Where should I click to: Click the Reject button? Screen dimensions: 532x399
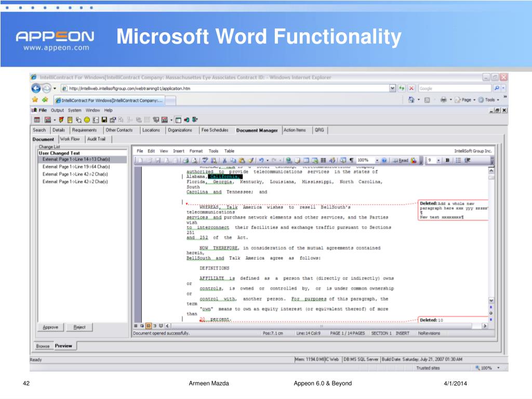[79, 327]
